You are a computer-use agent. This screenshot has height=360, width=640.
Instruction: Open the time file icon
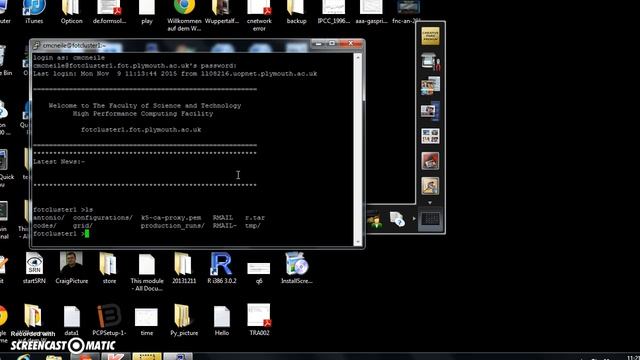tap(147, 322)
